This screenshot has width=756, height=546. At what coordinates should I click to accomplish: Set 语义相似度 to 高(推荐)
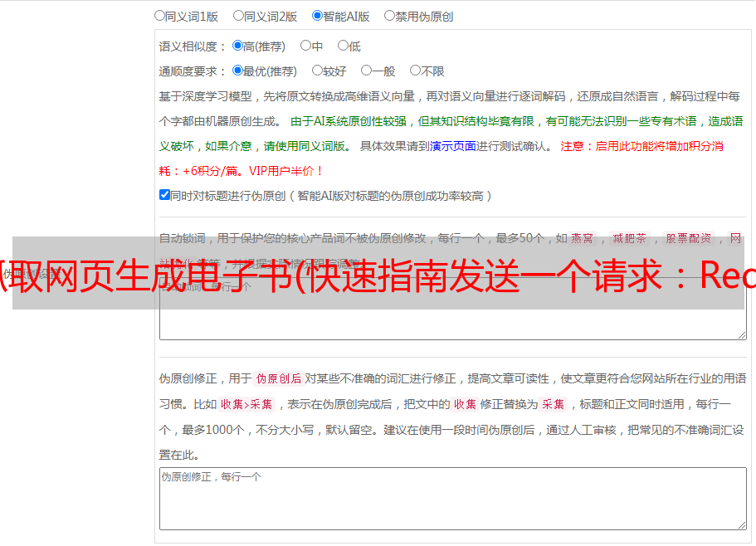[237, 46]
